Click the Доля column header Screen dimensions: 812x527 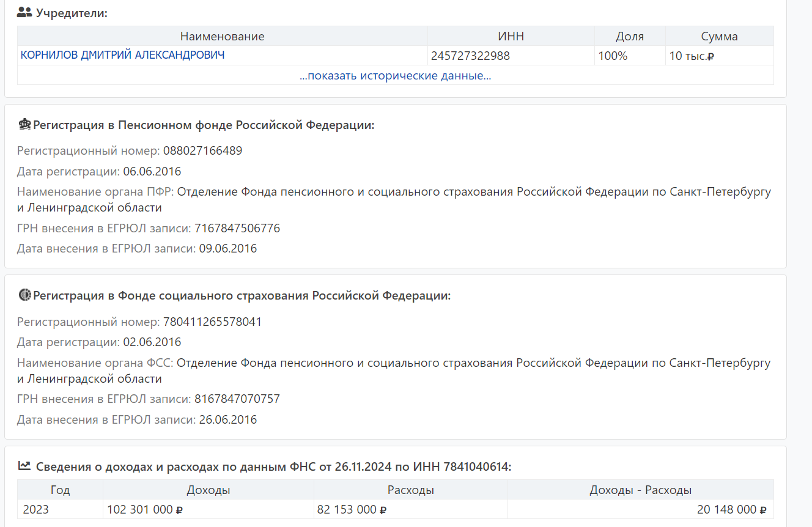630,36
